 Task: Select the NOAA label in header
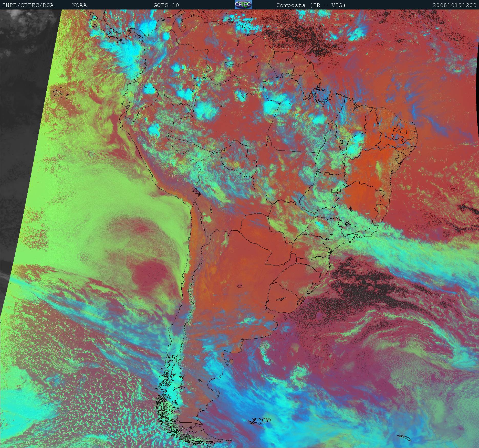pyautogui.click(x=79, y=5)
